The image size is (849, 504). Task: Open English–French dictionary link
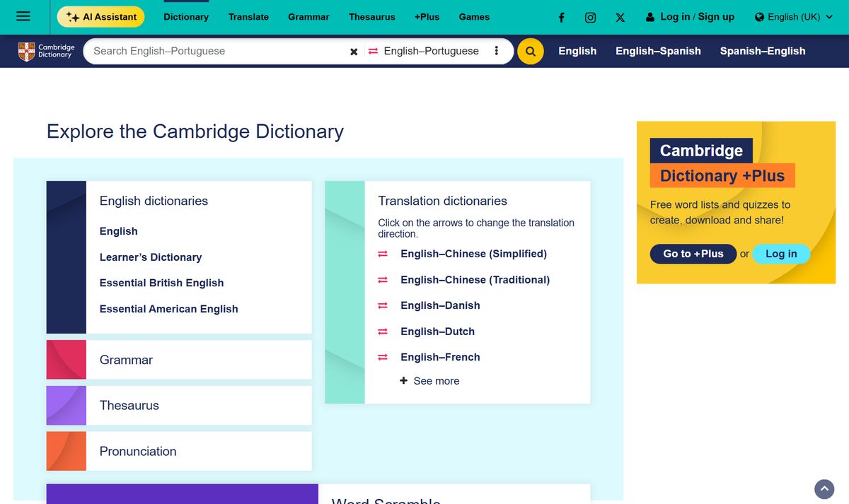(441, 357)
